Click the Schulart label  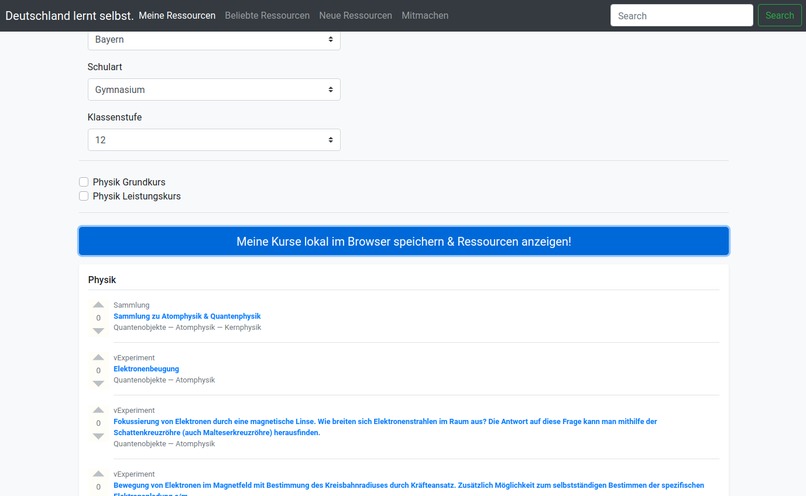[x=105, y=67]
